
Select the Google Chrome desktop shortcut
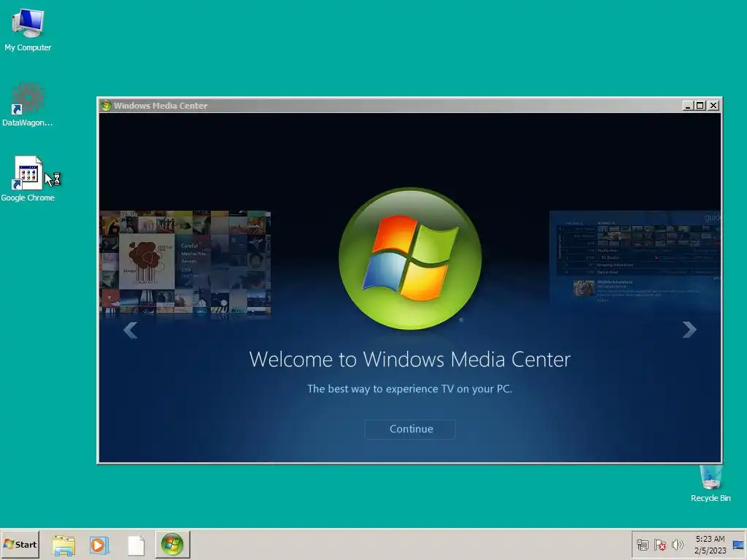click(x=28, y=179)
